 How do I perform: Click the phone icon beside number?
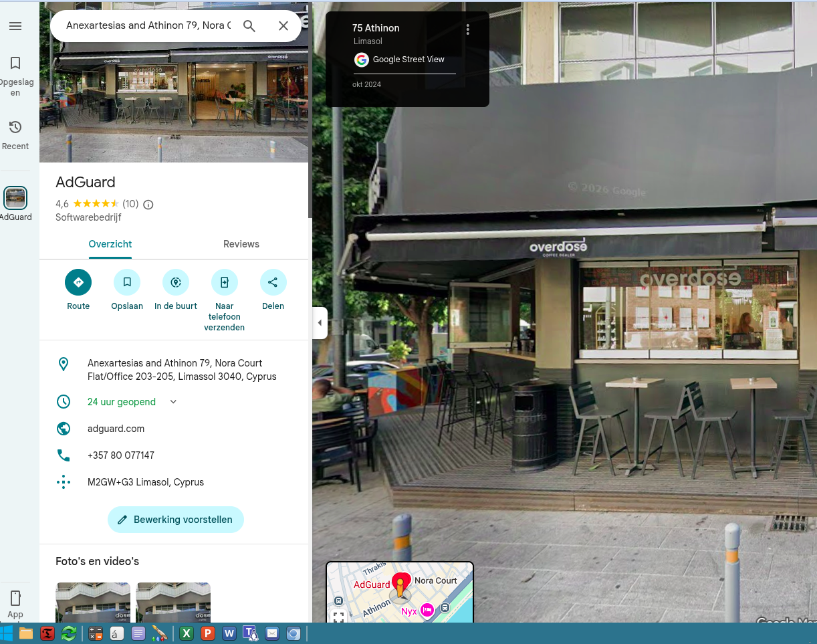64,455
